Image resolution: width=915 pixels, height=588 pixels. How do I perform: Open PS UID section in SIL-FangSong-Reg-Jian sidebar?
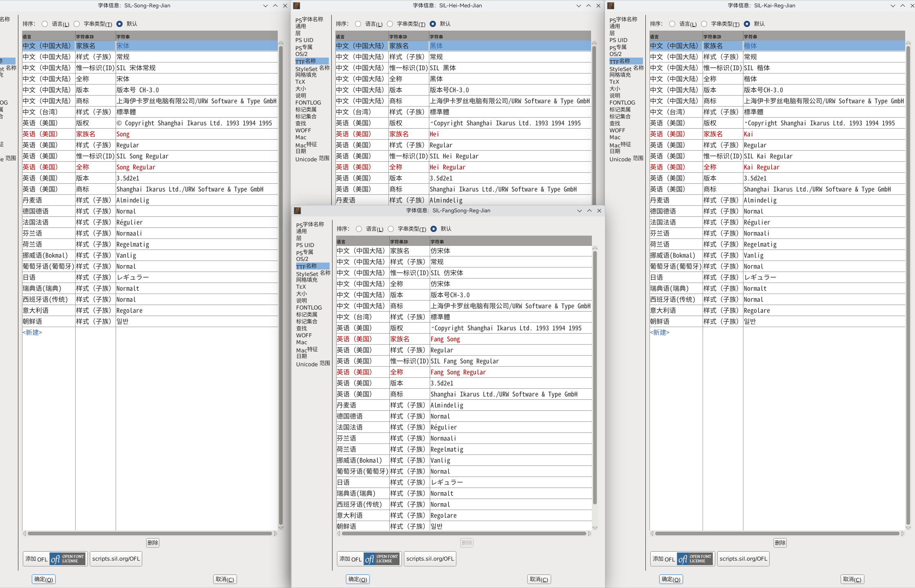305,245
